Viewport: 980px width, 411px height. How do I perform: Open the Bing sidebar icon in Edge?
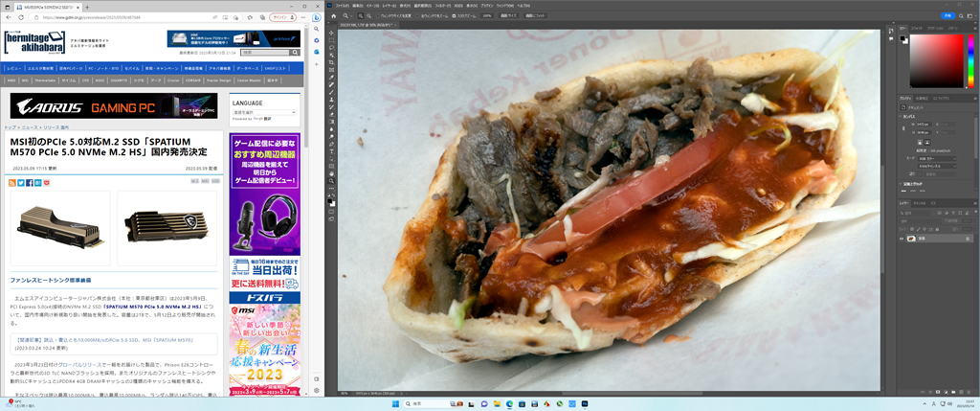[317, 17]
